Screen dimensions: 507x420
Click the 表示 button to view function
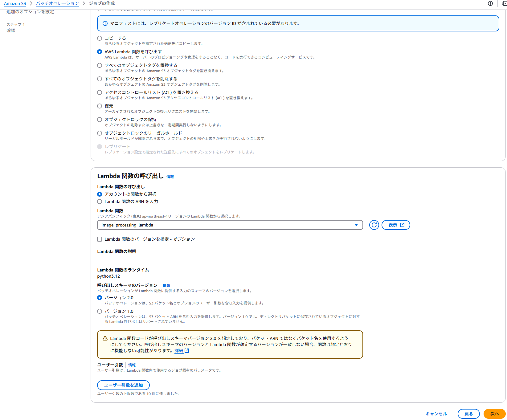click(x=396, y=225)
